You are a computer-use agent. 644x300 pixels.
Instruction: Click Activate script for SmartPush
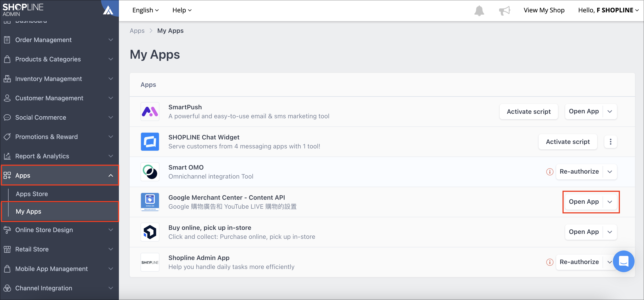pos(528,112)
